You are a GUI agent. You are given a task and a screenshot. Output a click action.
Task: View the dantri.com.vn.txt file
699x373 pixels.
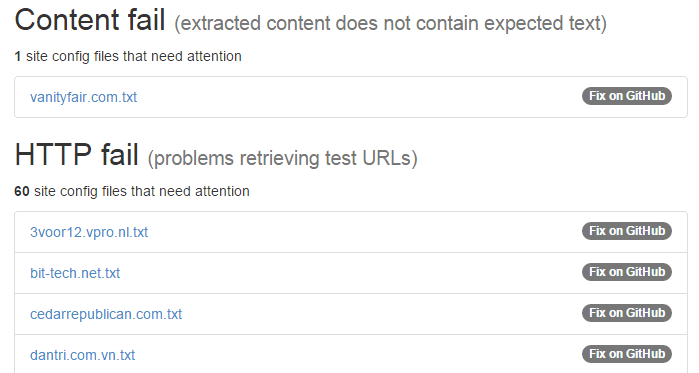82,355
